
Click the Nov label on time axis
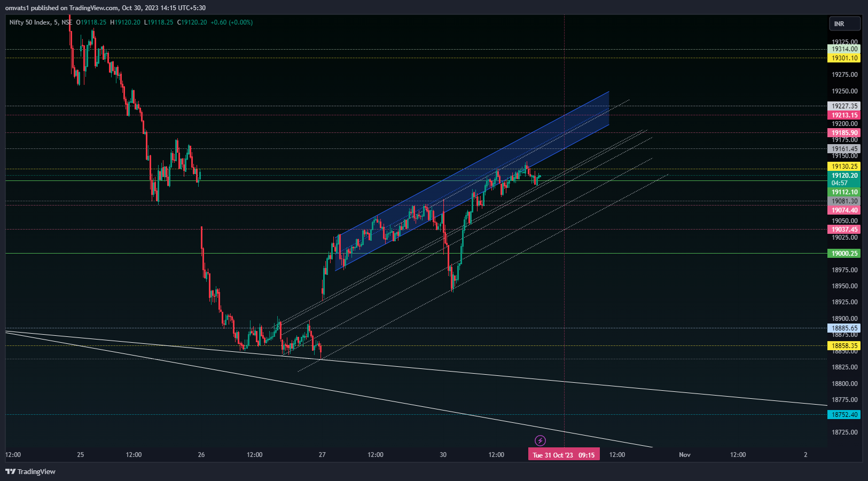coord(685,455)
